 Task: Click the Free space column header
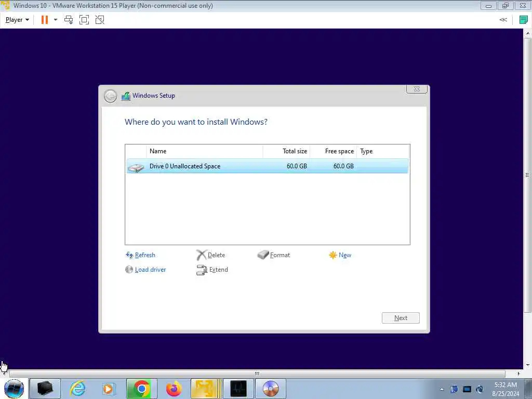pos(333,151)
